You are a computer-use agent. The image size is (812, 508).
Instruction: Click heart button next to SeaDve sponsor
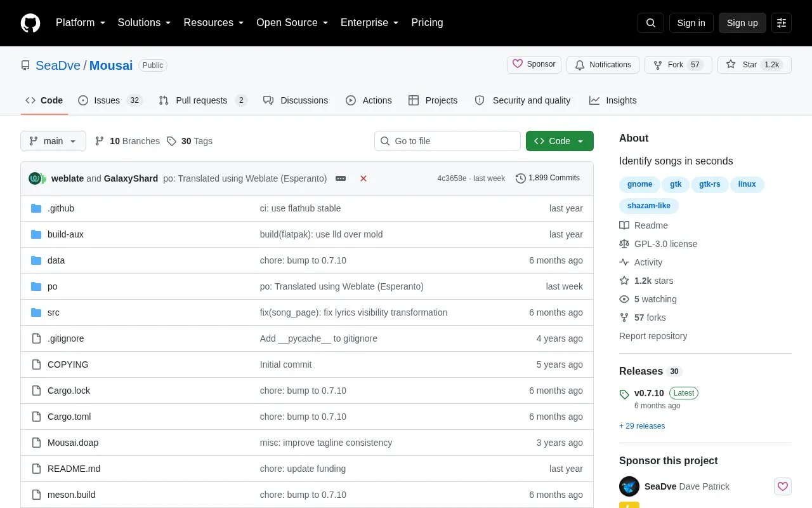(x=783, y=486)
